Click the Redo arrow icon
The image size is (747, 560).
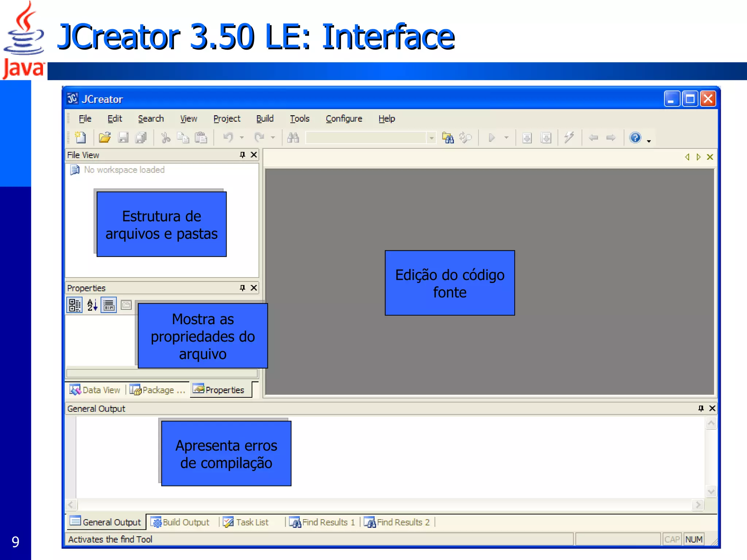point(259,137)
